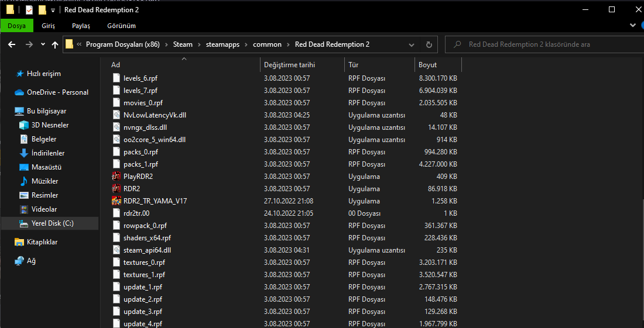Switch to the Görünüm ribbon tab

(x=121, y=26)
